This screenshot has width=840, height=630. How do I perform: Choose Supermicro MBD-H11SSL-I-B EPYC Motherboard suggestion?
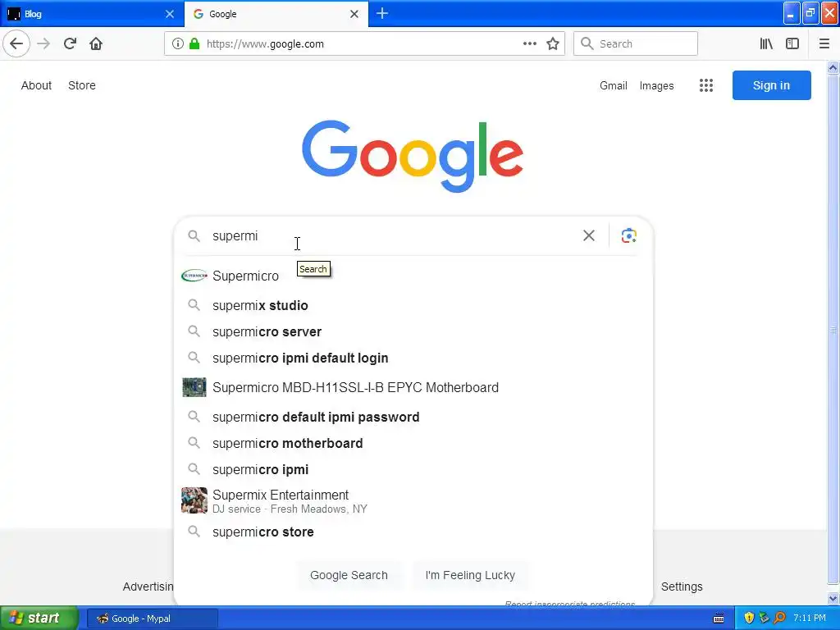[413, 387]
